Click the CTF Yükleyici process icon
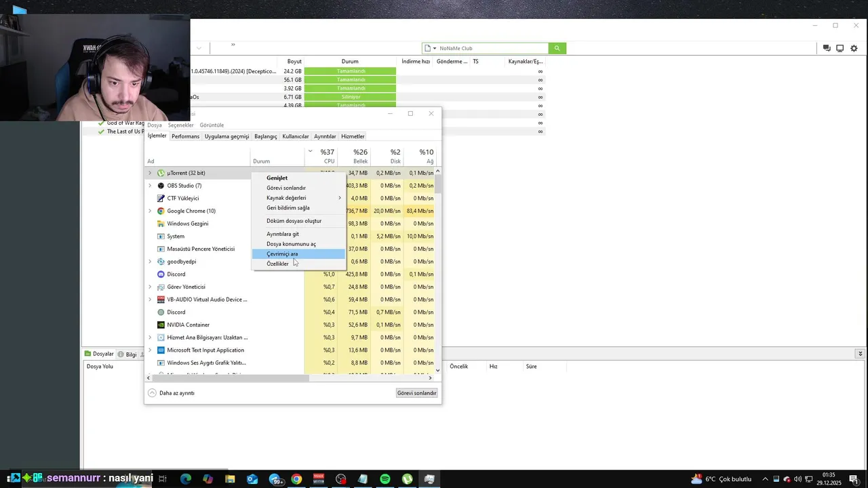Image resolution: width=868 pixels, height=488 pixels. coord(161,198)
